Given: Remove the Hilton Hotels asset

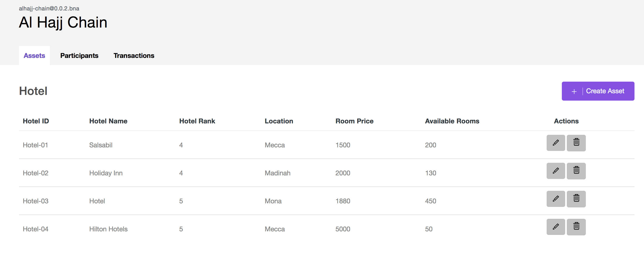Looking at the screenshot, I should point(576,227).
